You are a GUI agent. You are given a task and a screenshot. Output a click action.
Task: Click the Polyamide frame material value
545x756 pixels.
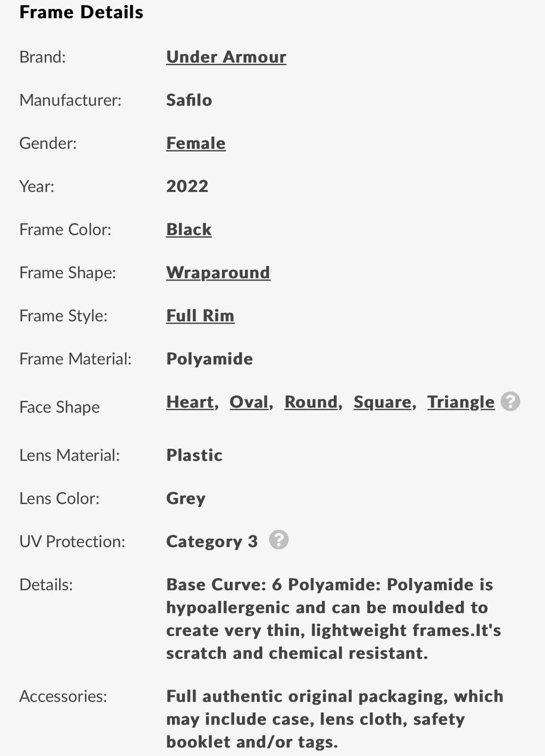click(210, 359)
